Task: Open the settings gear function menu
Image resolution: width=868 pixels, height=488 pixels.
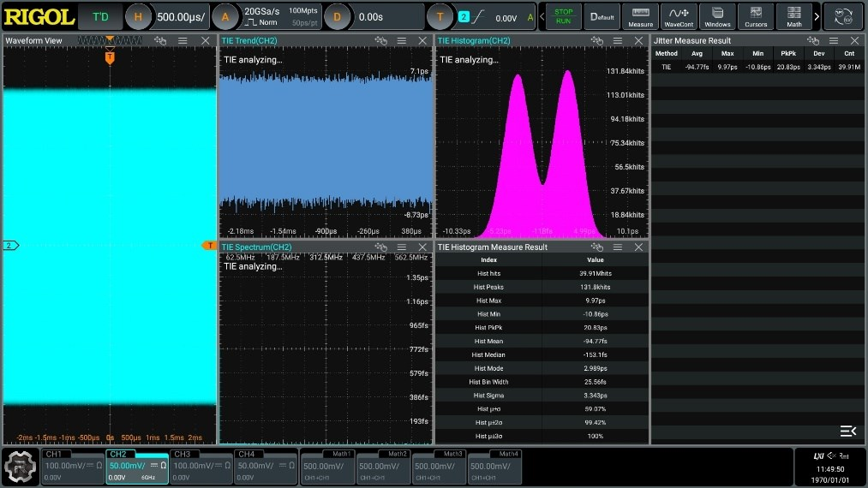Action: coord(20,467)
